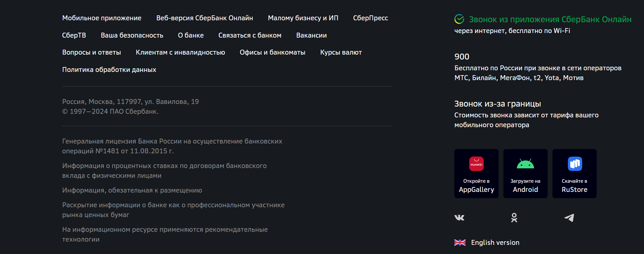Screen dimensions: 644x254
Task: Click the green Sber checkmark logo
Action: click(x=459, y=19)
